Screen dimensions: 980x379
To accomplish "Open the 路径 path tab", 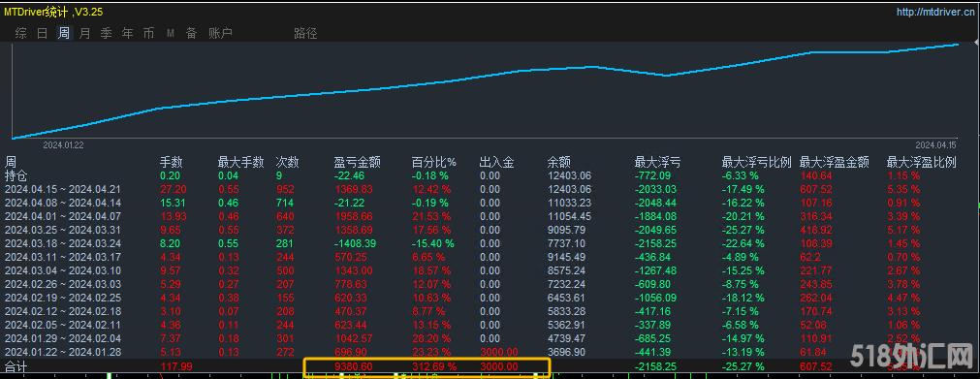I will tap(305, 33).
